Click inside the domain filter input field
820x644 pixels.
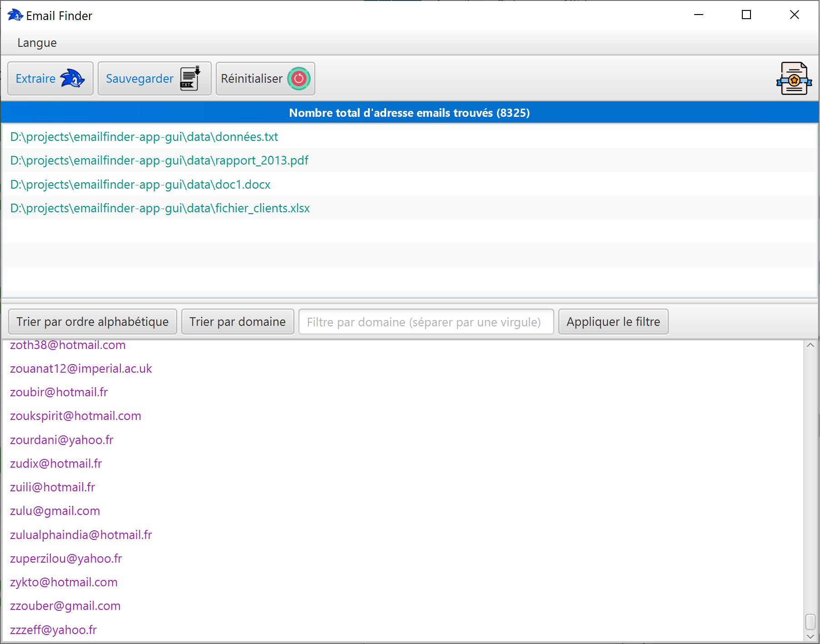425,321
